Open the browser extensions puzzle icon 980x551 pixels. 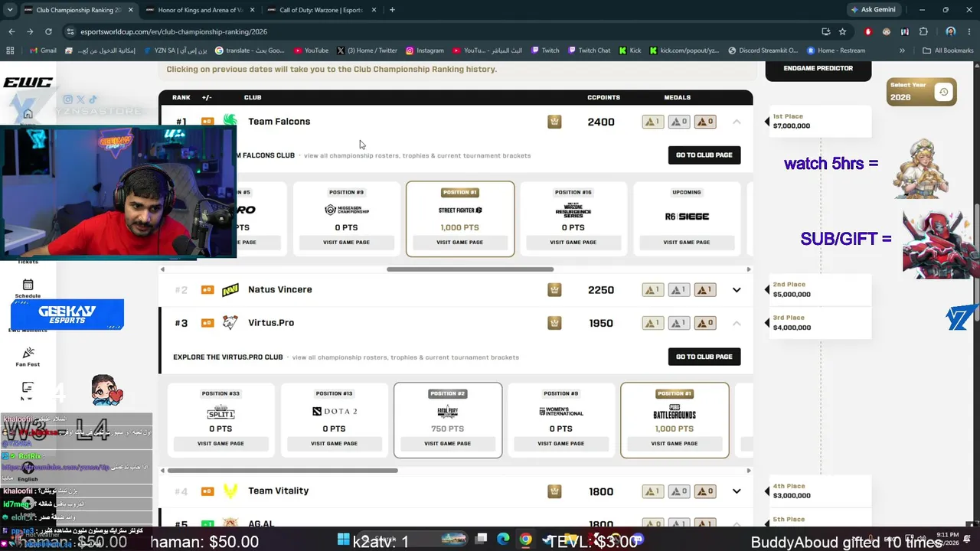pos(923,31)
